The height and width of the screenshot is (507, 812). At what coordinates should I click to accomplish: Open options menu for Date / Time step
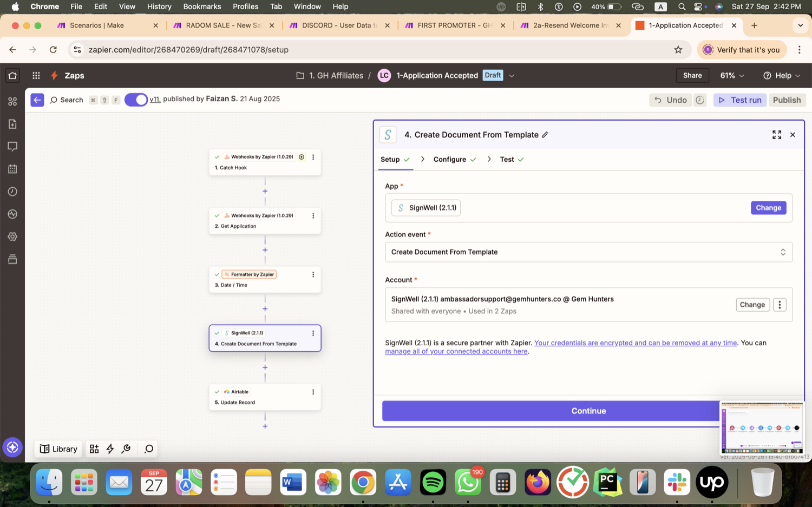(x=313, y=275)
